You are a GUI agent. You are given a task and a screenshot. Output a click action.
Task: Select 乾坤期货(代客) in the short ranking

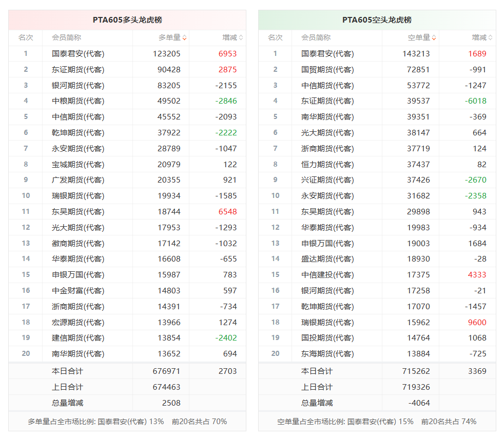coord(327,307)
